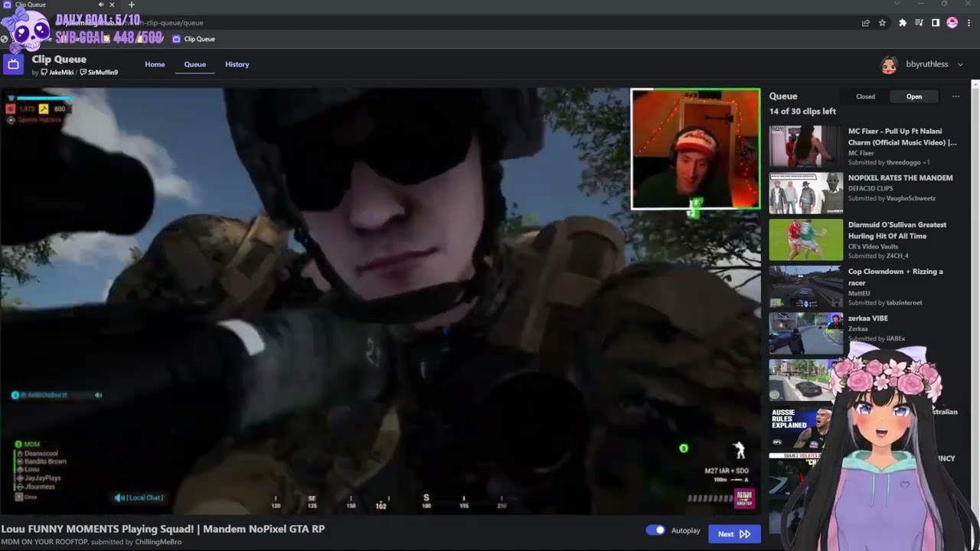Click the Clip Queue TV logo icon
This screenshot has width=980, height=551.
point(13,64)
